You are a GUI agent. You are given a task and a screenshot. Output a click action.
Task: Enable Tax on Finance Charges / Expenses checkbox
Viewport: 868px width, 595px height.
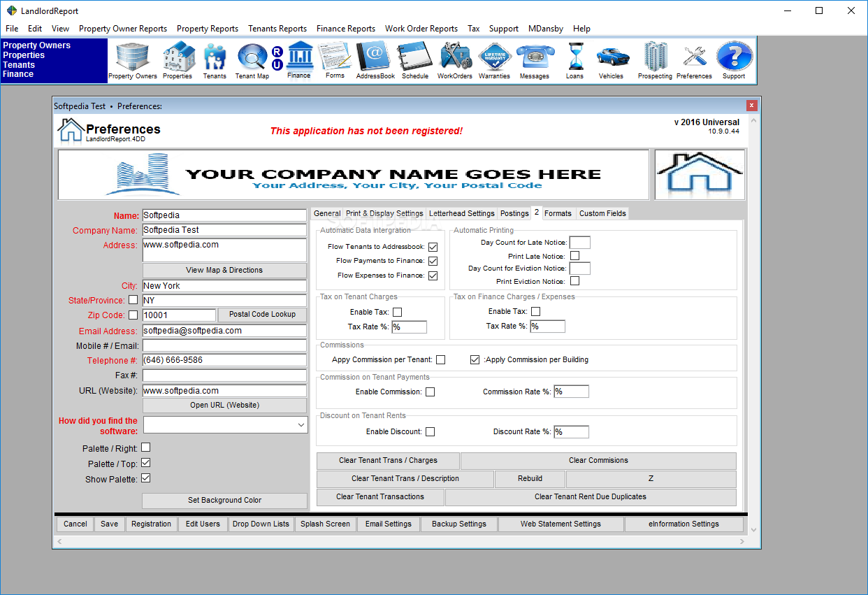pos(536,311)
